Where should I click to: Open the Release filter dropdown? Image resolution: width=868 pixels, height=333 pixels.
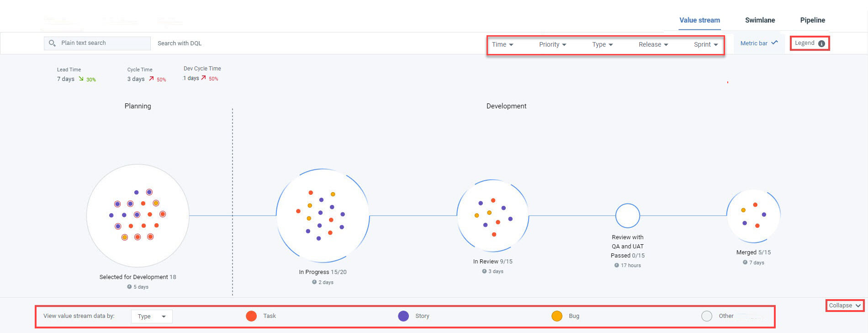coord(652,44)
